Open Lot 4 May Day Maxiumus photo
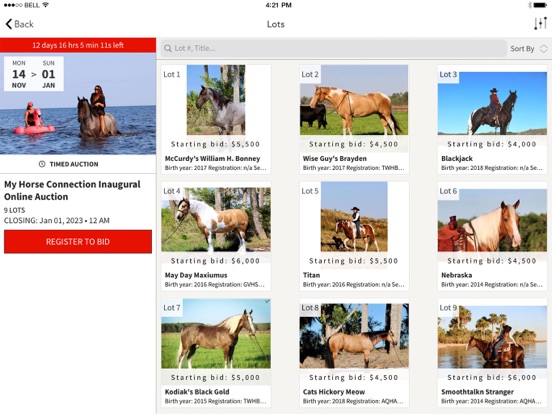This screenshot has height=414, width=552. [x=216, y=220]
